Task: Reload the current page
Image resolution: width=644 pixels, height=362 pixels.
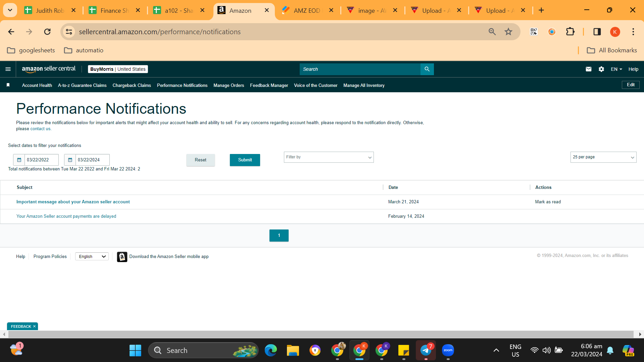Action: coord(47,32)
